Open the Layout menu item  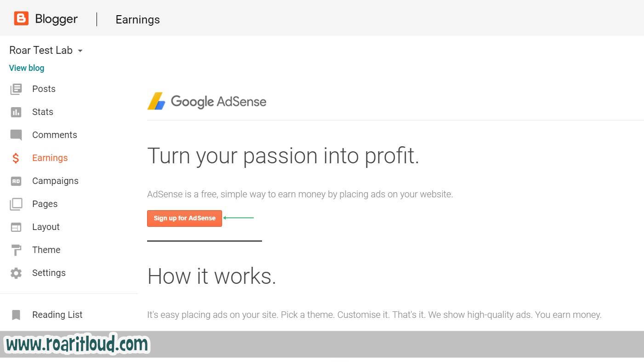point(46,227)
